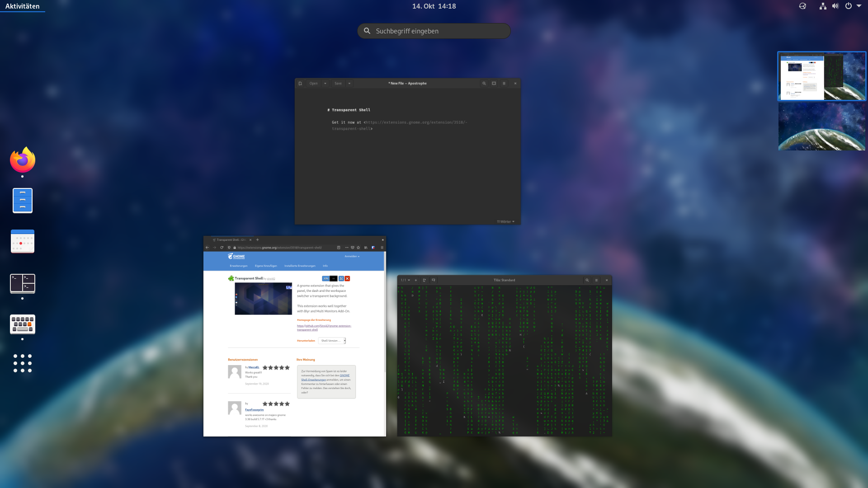Click the Aktivitäten menu in top bar

point(22,6)
